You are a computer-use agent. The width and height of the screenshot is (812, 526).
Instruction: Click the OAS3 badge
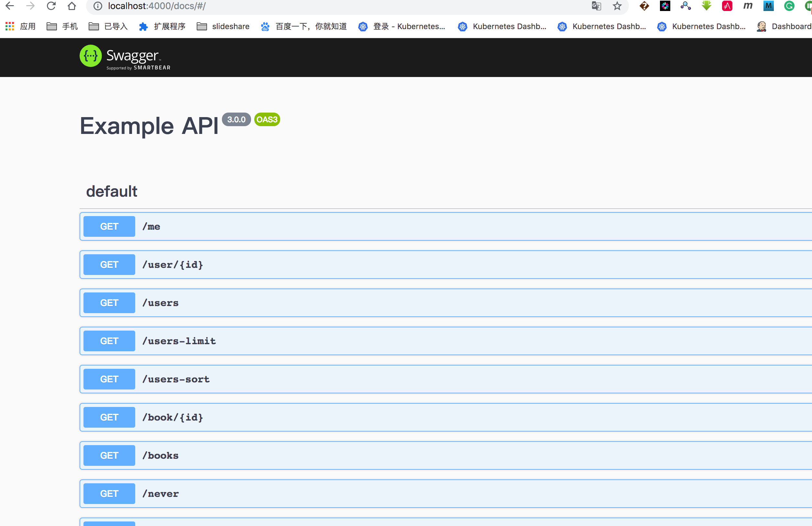click(267, 119)
